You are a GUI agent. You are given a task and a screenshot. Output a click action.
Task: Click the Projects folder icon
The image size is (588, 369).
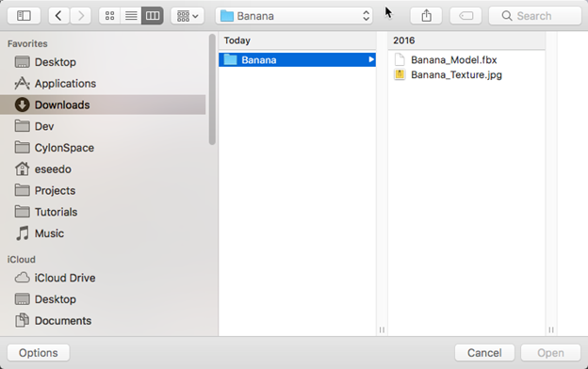point(22,190)
